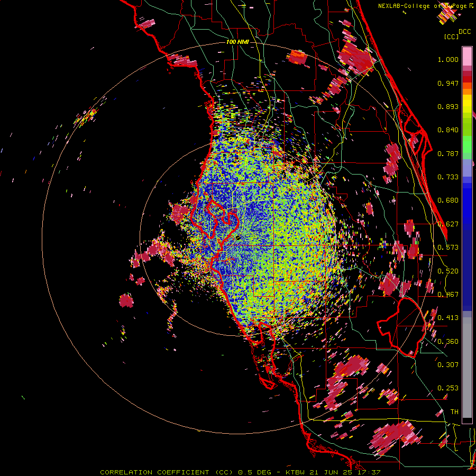Select the 0.307 legend value
The image size is (476, 476).
(x=448, y=364)
